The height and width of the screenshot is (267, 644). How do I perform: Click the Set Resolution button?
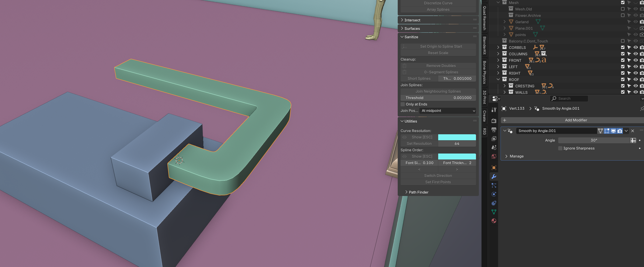click(419, 144)
